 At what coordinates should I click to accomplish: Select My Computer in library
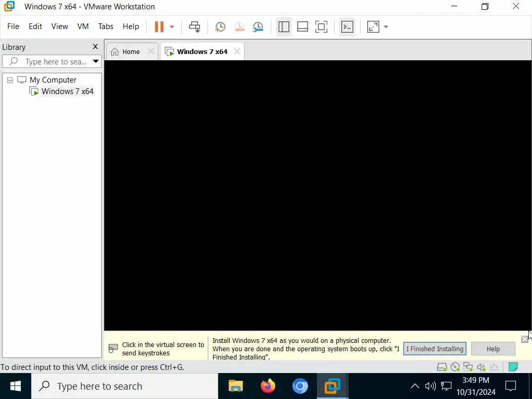(53, 80)
